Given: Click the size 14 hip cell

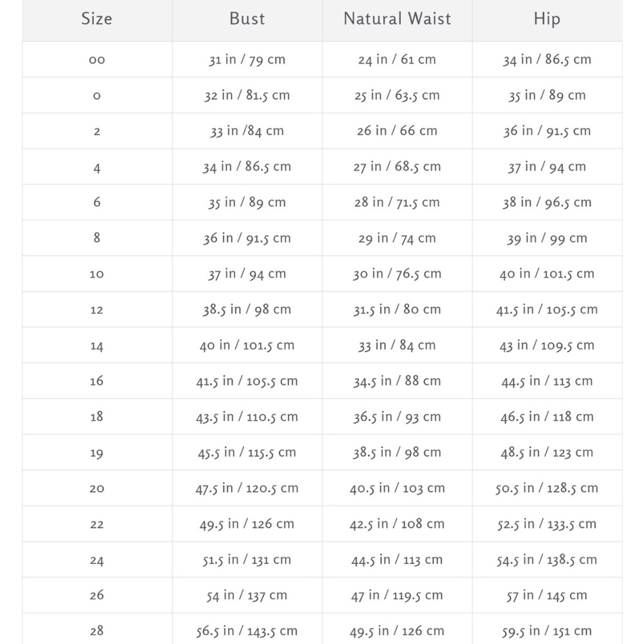Looking at the screenshot, I should (x=547, y=346).
